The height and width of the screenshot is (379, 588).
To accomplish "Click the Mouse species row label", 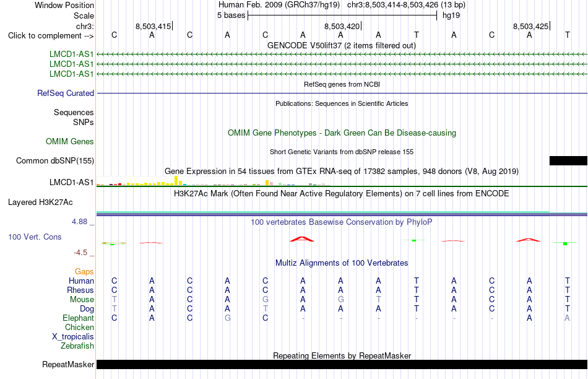I will click(x=82, y=300).
